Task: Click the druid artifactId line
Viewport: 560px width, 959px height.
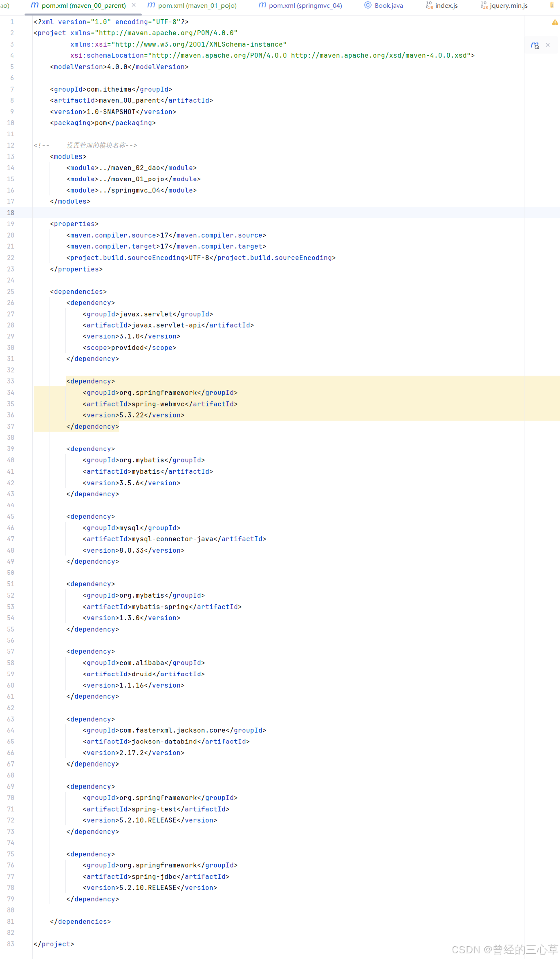Action: pos(144,674)
